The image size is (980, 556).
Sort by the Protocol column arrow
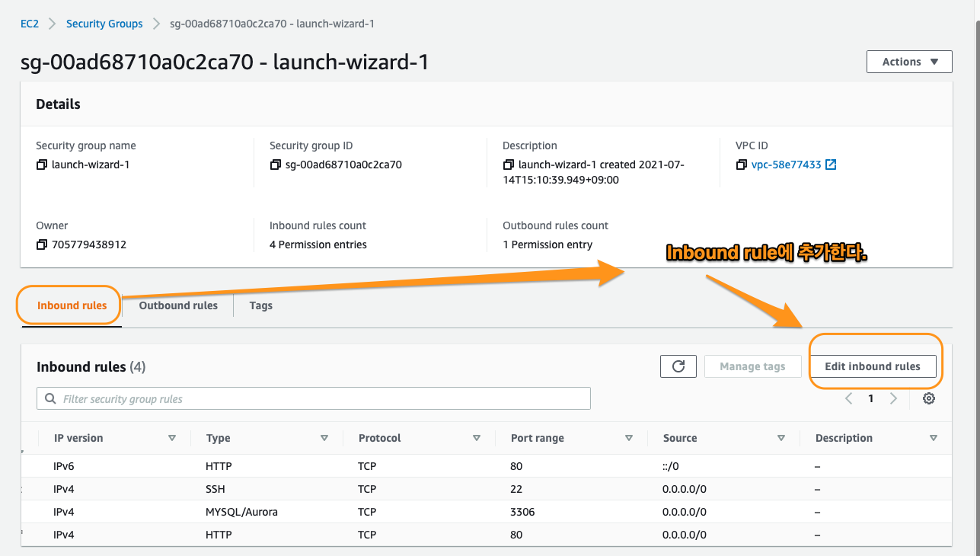click(x=477, y=438)
